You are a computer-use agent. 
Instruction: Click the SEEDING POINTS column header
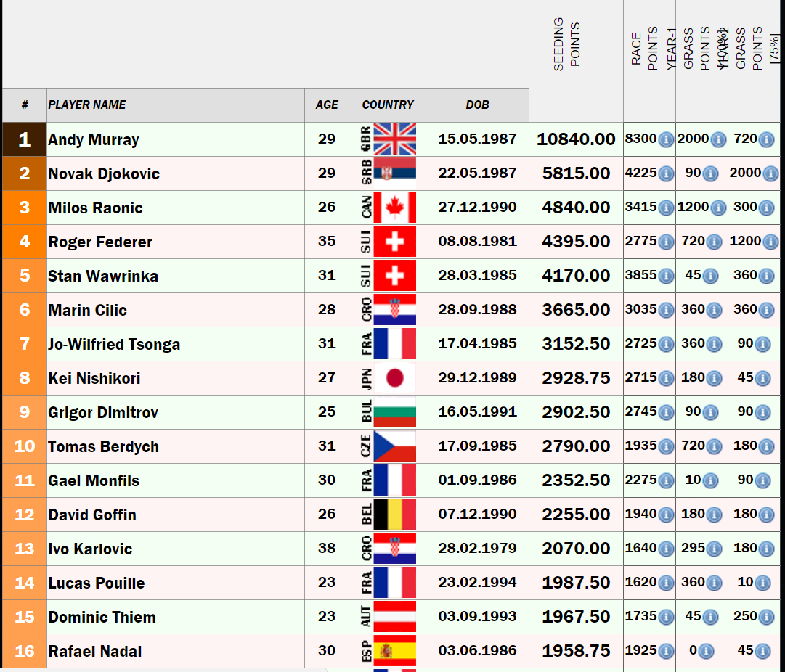pos(566,44)
